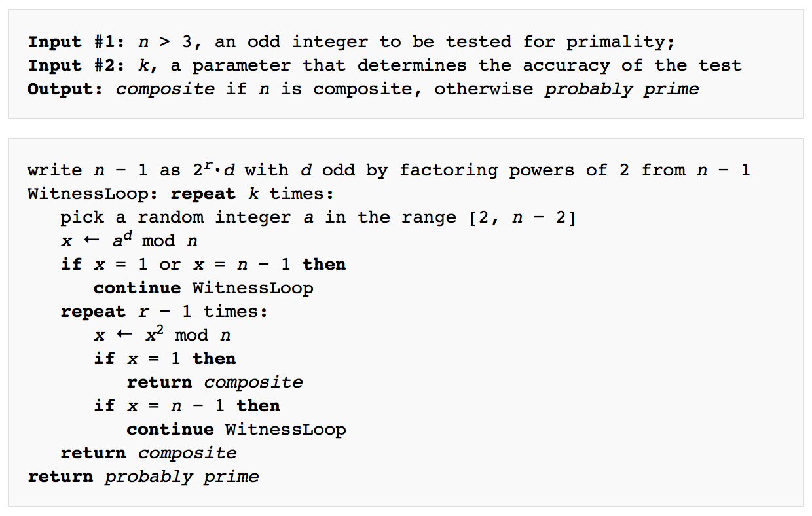Screen dimensions: 812x516
Task: Click the italic "probably prime" in Output line
Action: tap(621, 89)
